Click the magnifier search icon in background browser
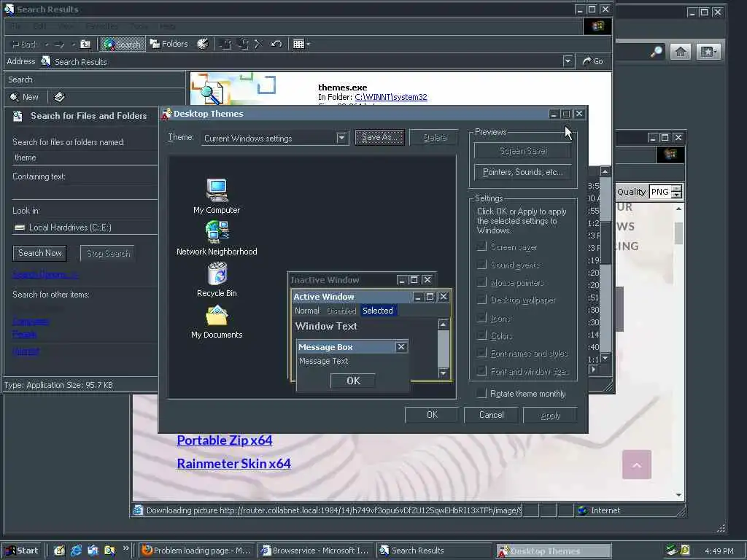The image size is (747, 560). (657, 52)
